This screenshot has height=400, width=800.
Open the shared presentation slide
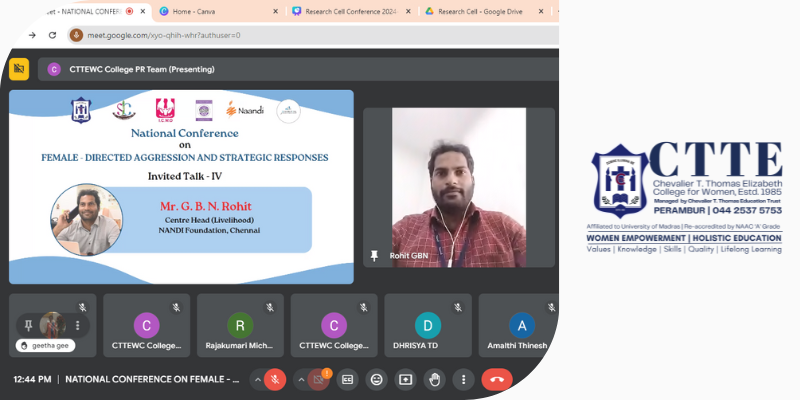(x=181, y=187)
